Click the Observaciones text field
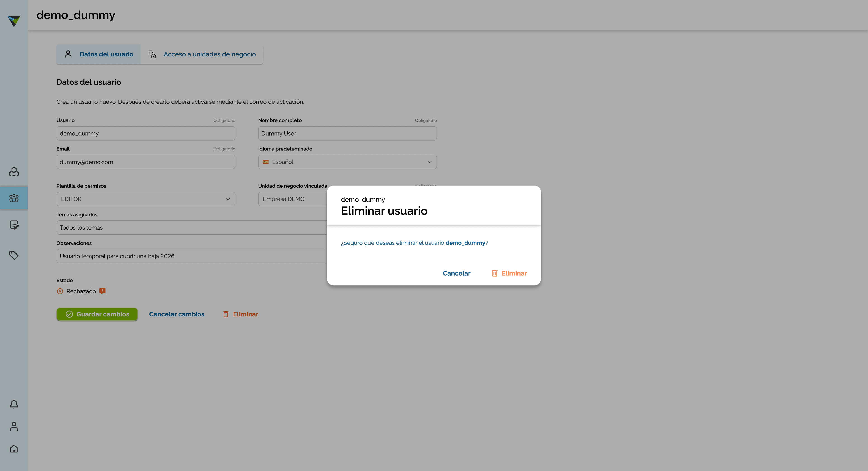Viewport: 868px width, 471px height. pyautogui.click(x=191, y=256)
